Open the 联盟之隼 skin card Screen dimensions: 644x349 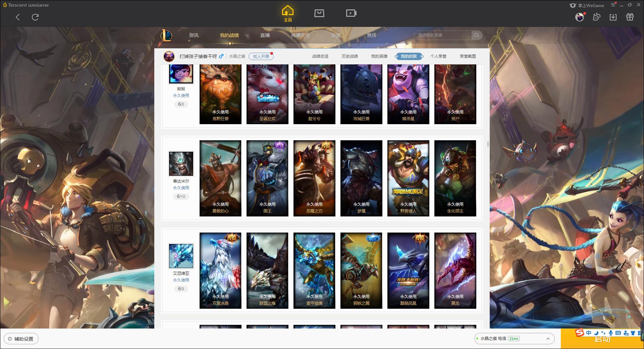(x=267, y=270)
